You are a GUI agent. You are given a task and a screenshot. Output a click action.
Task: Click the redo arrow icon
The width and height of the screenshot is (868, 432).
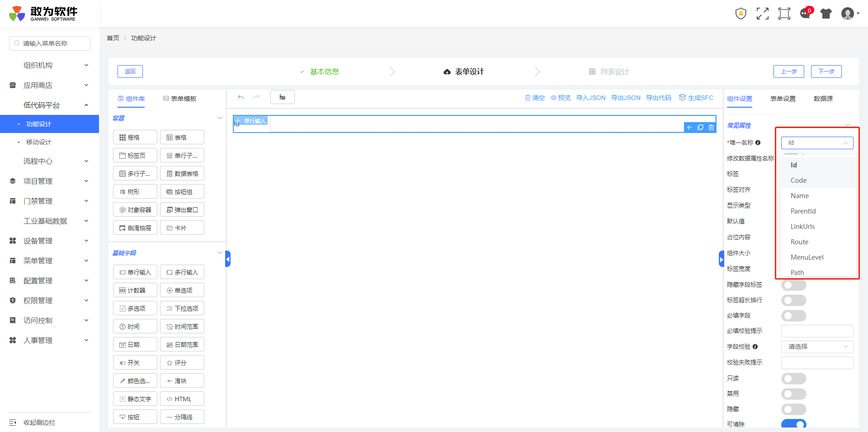256,97
